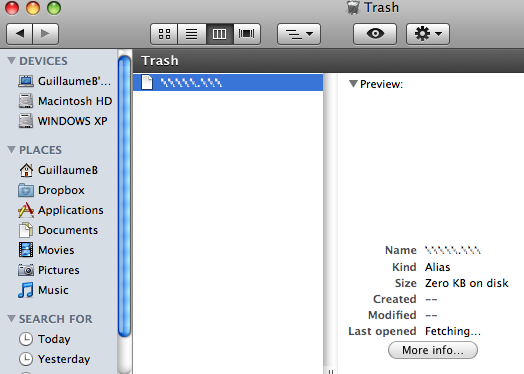This screenshot has height=374, width=524.
Task: Select the WINDOWS XP label
Action: (73, 121)
